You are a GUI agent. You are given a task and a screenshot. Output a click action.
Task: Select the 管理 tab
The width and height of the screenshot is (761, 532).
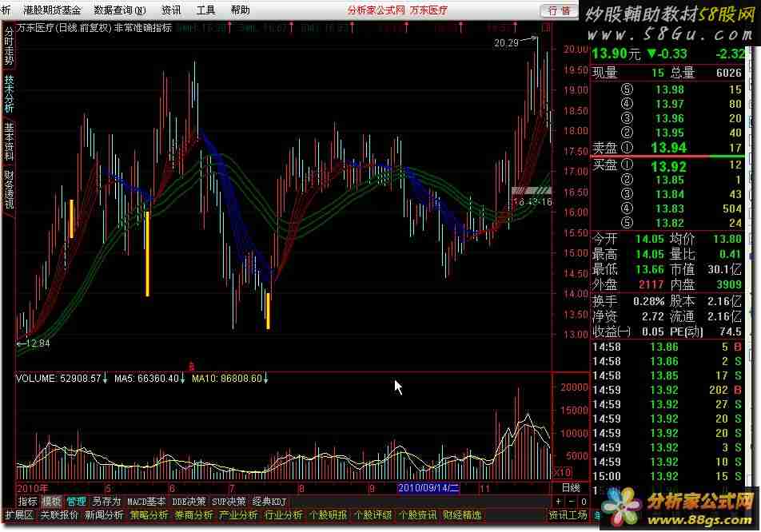pos(76,502)
